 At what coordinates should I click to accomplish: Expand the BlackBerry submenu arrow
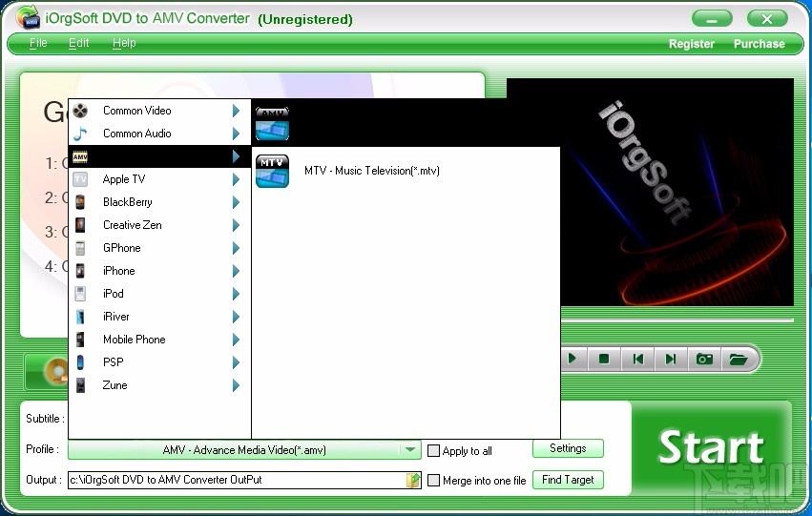(x=236, y=202)
